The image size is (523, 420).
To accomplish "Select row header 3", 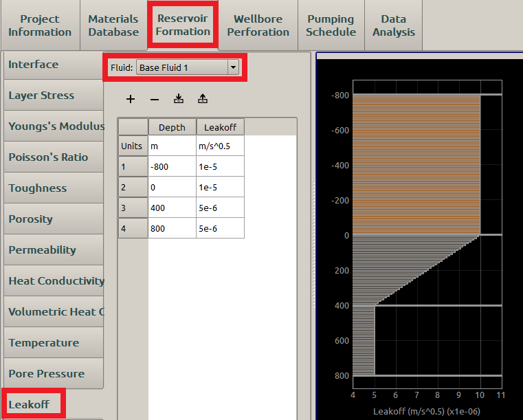I will click(x=133, y=208).
